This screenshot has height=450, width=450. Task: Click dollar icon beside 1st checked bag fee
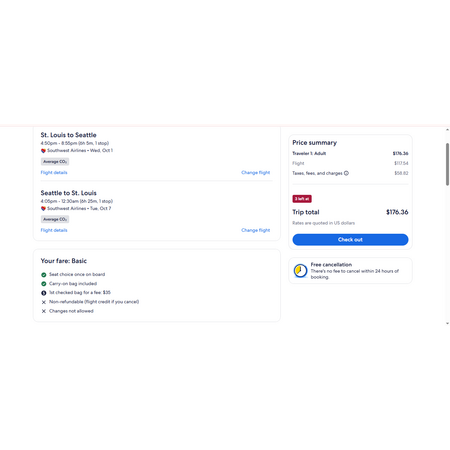pos(44,293)
